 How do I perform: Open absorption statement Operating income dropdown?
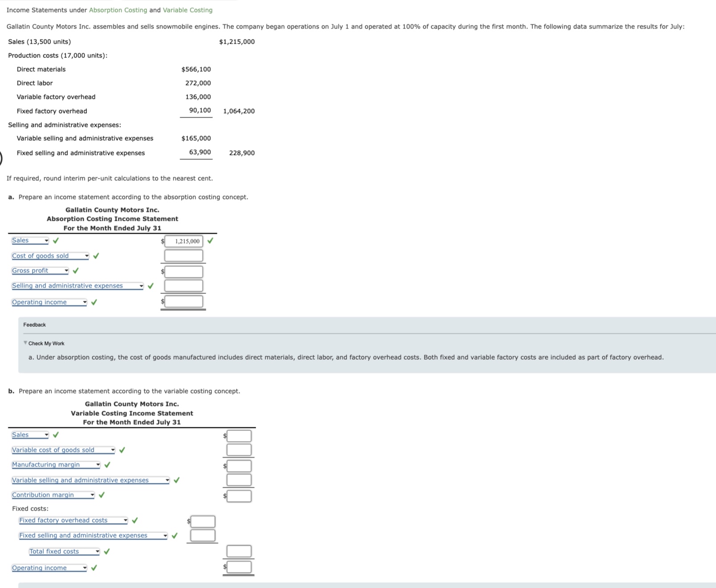click(49, 302)
